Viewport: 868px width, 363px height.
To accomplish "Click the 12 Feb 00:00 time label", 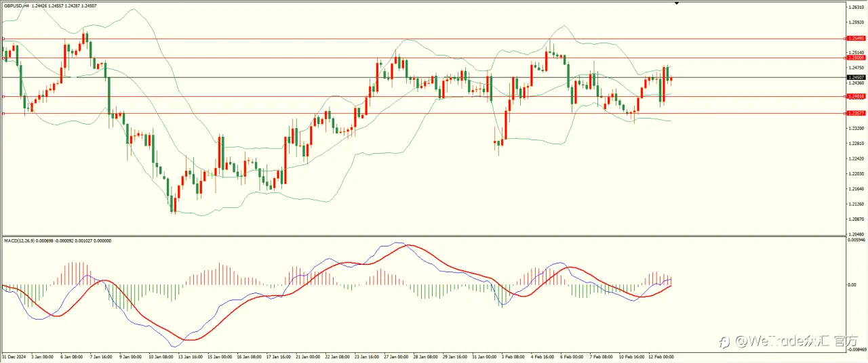I will pos(663,356).
